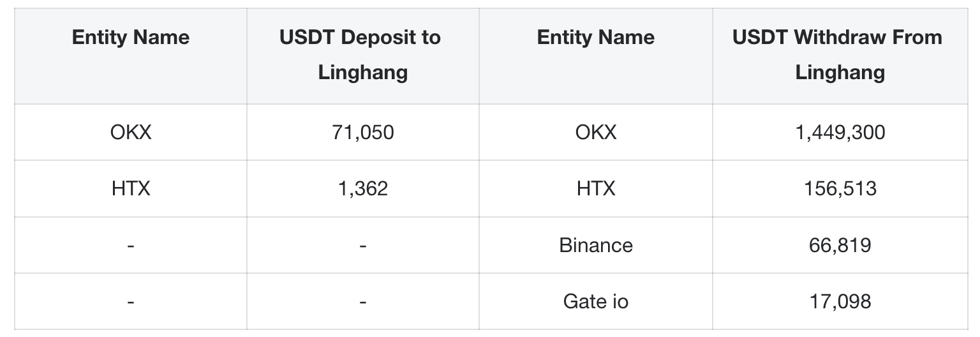Viewport: 980px width, 337px height.
Task: Select the 71,050 deposit value cell
Action: point(362,132)
